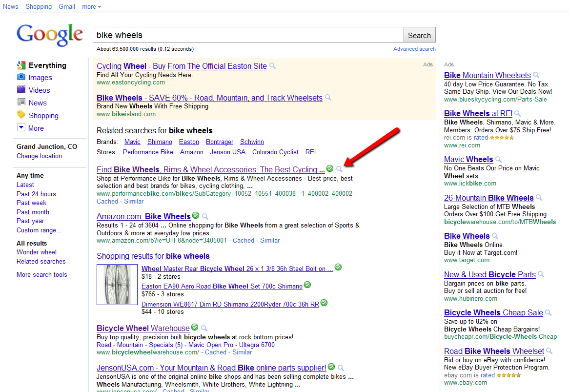
Task: Expand the More search categories arrow
Action: click(x=21, y=128)
